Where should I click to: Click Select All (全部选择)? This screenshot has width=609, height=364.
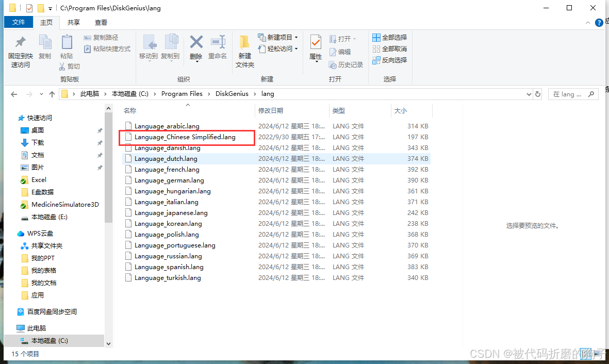389,37
